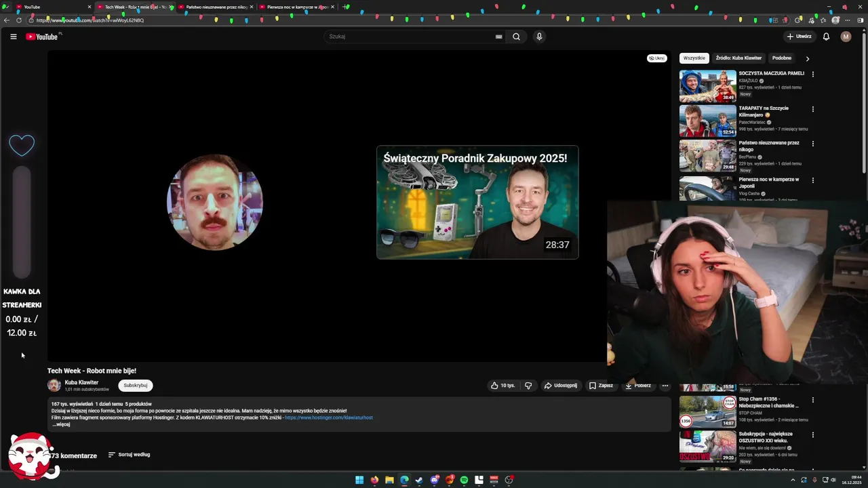Open Świąteczny Poradnik Zakupowy 2025 end-screen video

477,202
